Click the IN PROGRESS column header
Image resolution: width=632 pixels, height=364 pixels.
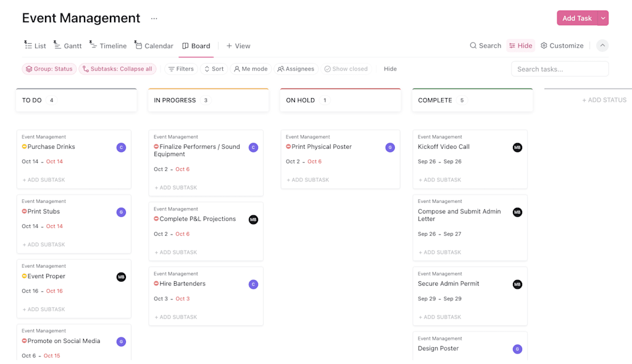click(x=209, y=100)
